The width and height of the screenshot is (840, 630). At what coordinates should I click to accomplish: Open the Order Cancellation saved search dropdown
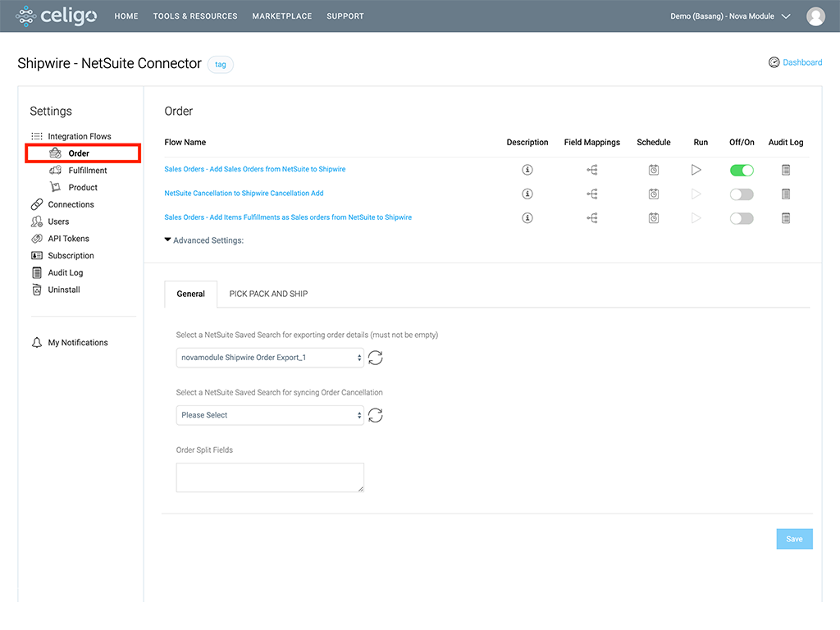[270, 415]
